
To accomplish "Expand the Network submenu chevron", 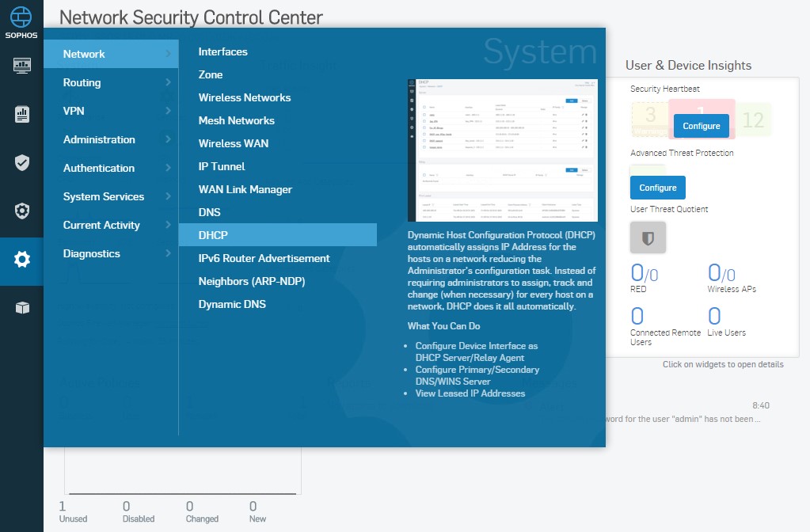I will click(168, 54).
